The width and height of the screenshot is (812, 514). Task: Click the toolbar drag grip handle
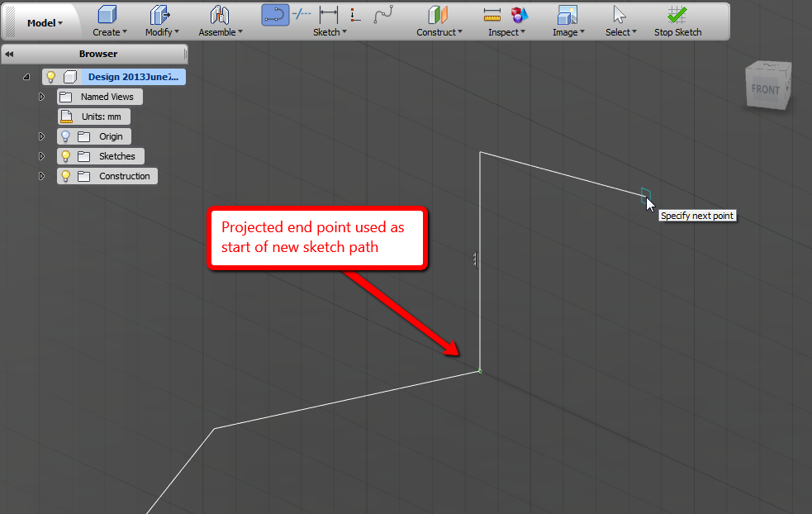(11, 21)
